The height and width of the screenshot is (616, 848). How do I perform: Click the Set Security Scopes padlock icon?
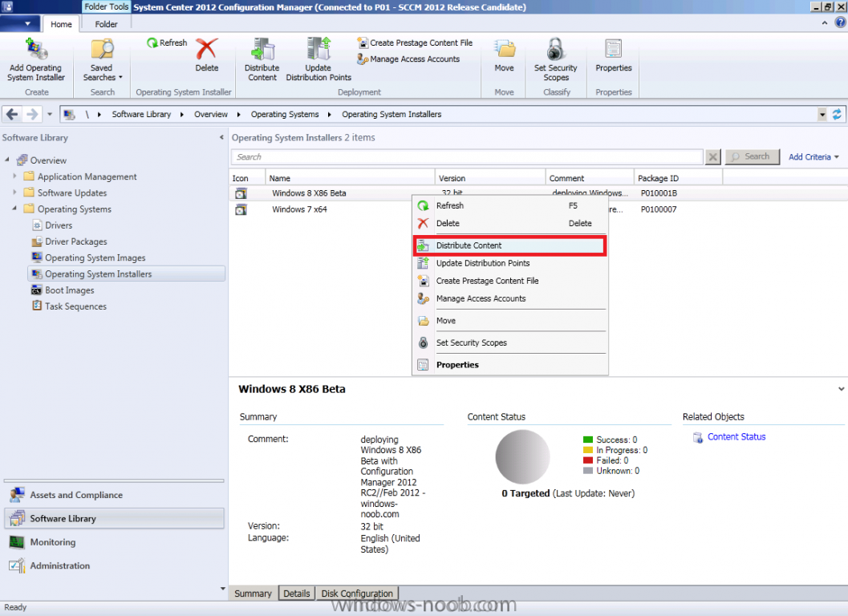[x=555, y=49]
